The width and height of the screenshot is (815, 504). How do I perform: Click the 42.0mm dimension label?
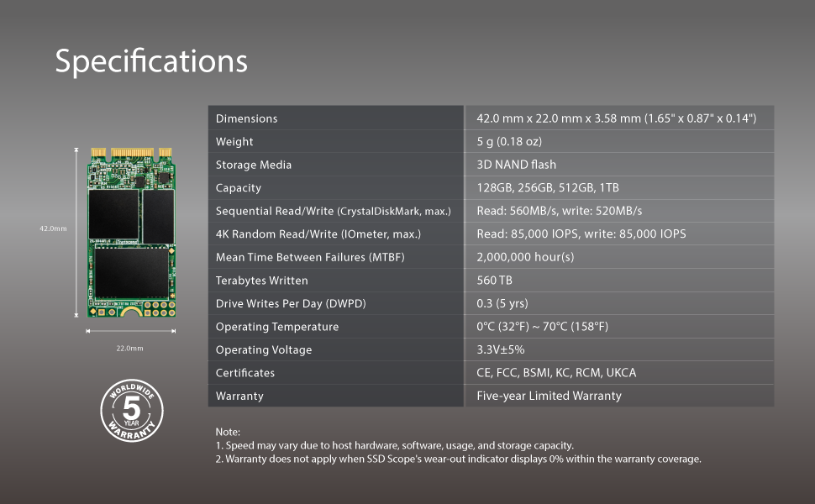point(52,227)
